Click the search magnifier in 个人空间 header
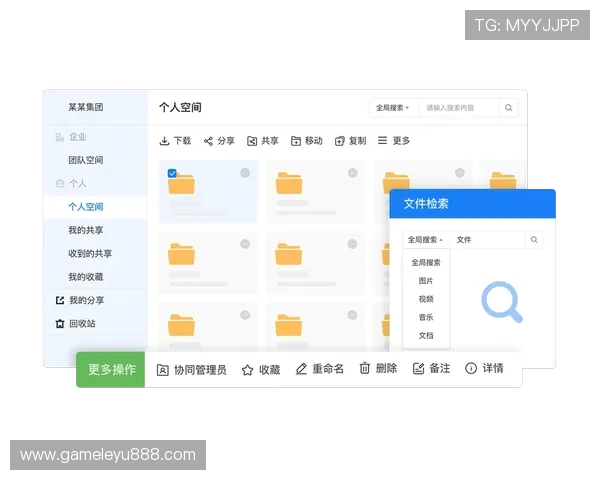The height and width of the screenshot is (480, 600). tap(509, 108)
